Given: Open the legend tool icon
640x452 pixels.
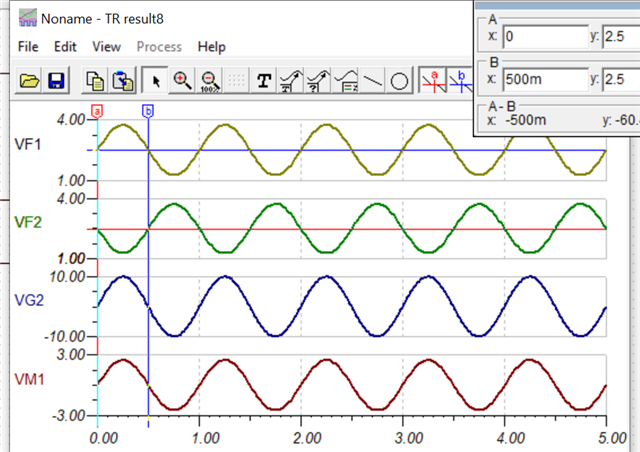Looking at the screenshot, I should pos(345,80).
